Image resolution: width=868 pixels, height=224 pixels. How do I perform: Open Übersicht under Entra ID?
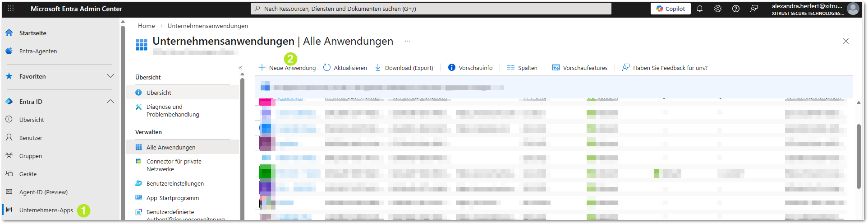(x=32, y=120)
